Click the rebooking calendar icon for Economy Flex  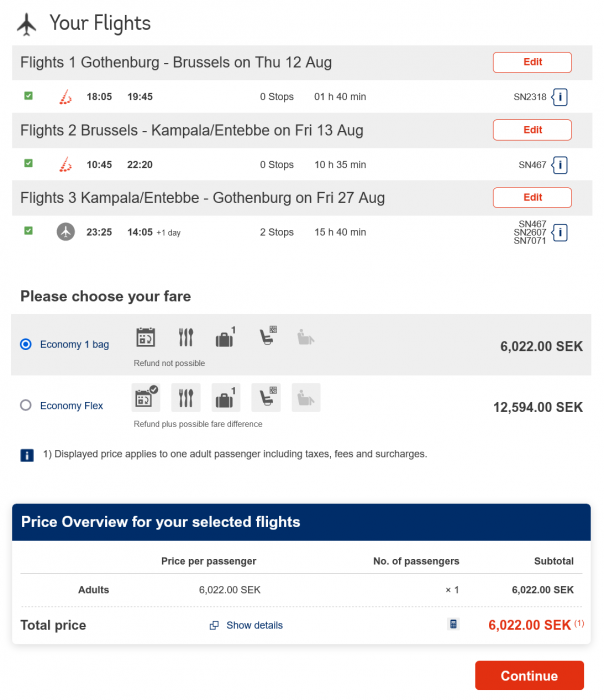(146, 398)
